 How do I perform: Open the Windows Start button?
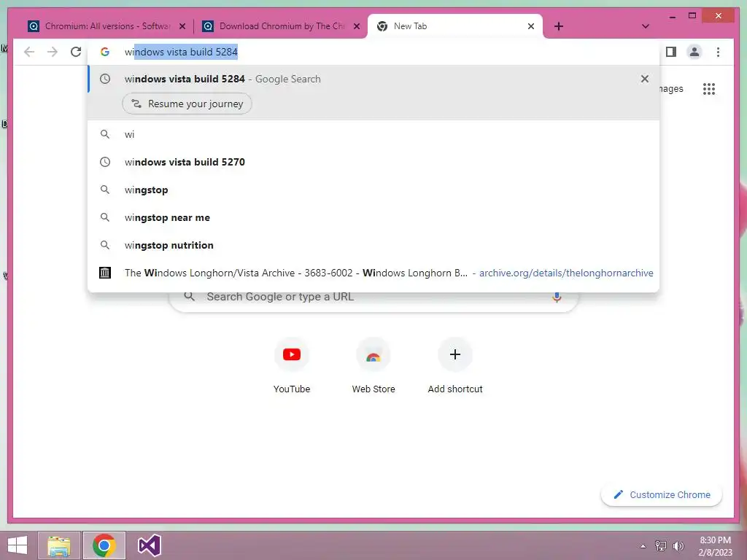[18, 545]
